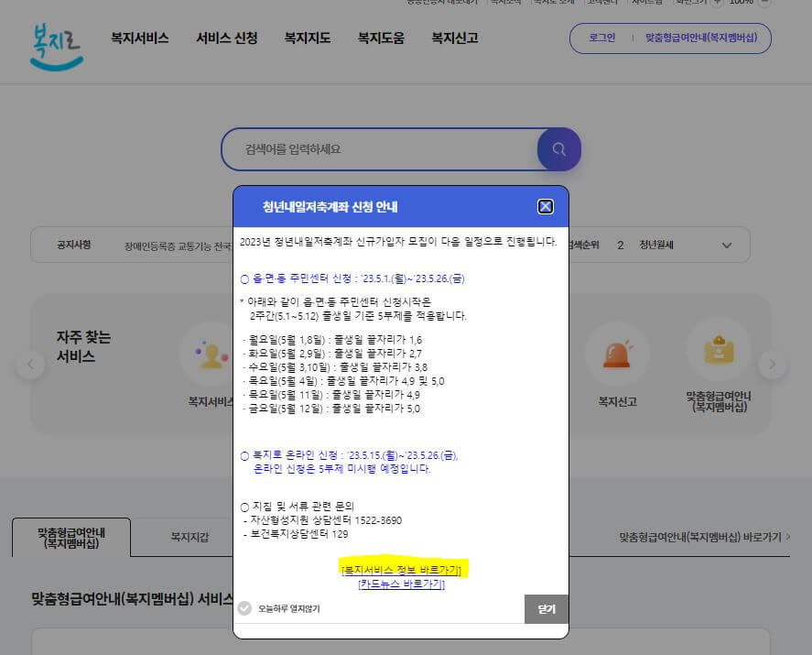Viewport: 812px width, 655px height.
Task: Click 카드뉴스 바로가기 link
Action: click(401, 584)
